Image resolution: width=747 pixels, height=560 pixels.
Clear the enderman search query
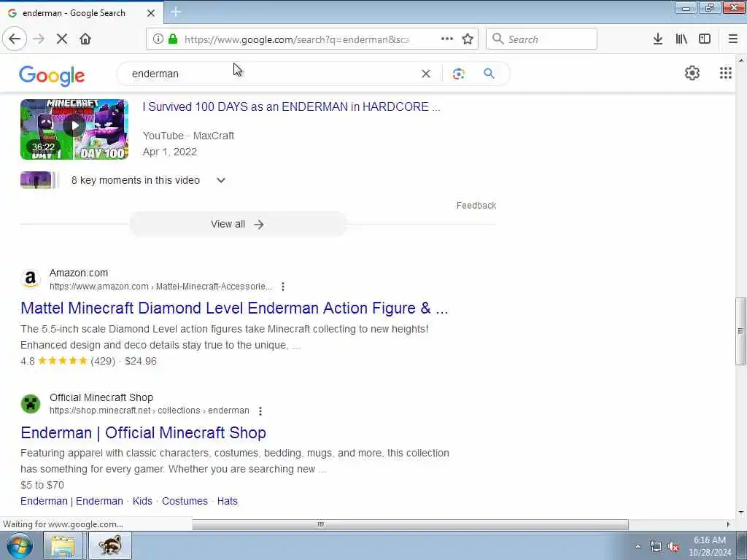pos(426,74)
